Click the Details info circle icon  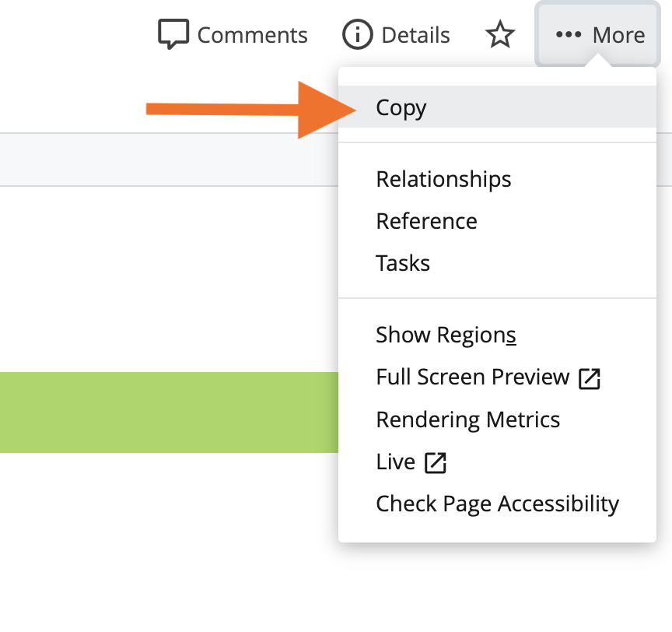click(x=357, y=34)
